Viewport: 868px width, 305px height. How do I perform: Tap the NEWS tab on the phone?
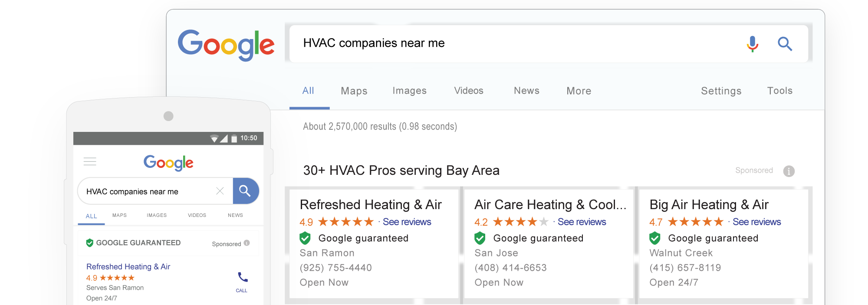(235, 215)
